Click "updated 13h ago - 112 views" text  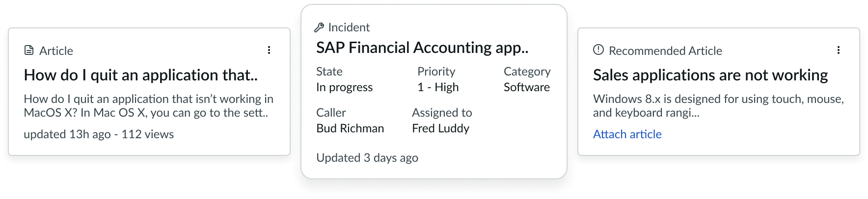pos(99,134)
